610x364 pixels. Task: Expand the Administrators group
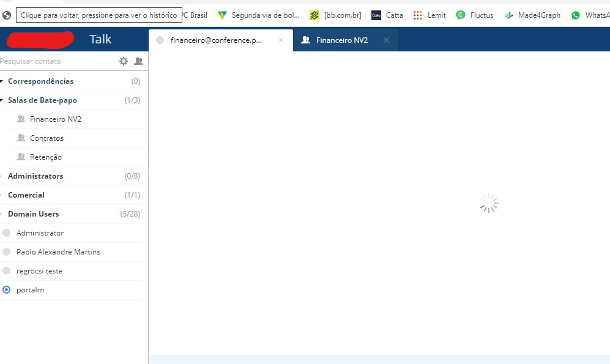coord(2,176)
